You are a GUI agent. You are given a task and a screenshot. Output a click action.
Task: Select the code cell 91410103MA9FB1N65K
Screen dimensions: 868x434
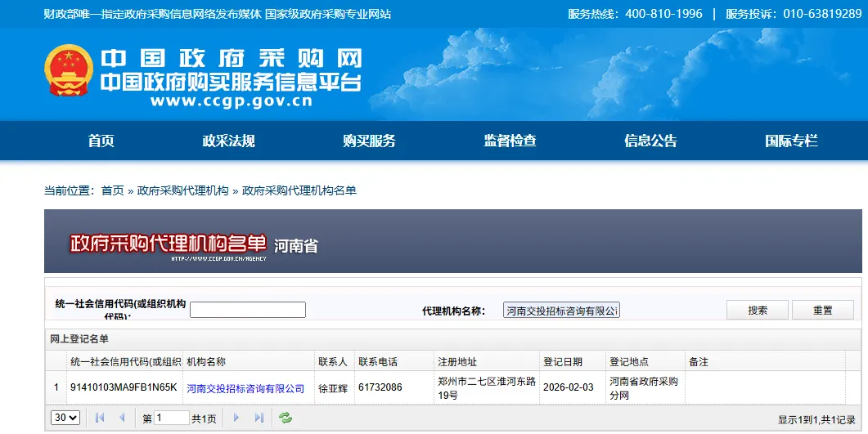(124, 387)
